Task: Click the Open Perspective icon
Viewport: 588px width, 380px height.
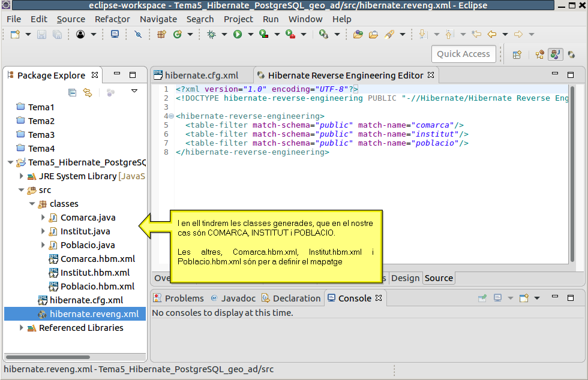Action: [x=517, y=55]
